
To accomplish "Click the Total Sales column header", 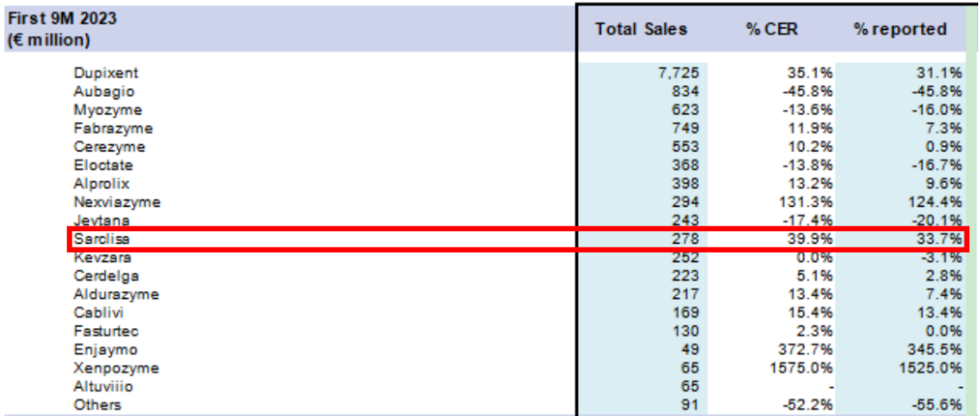I will click(641, 29).
